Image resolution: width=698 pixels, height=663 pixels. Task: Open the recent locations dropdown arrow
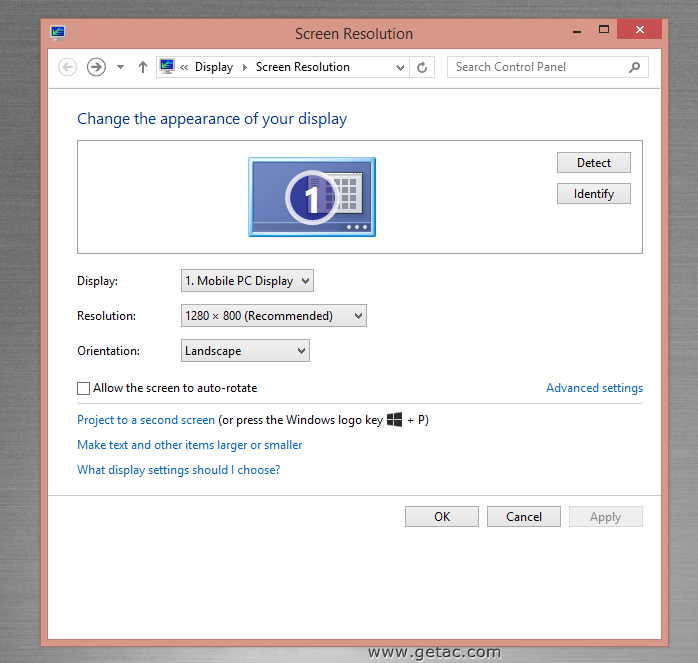click(120, 67)
